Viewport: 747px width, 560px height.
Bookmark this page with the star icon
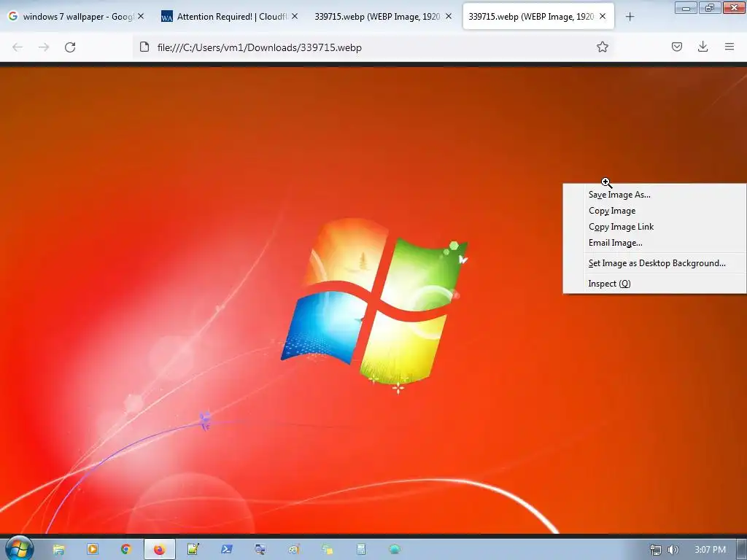coord(602,47)
